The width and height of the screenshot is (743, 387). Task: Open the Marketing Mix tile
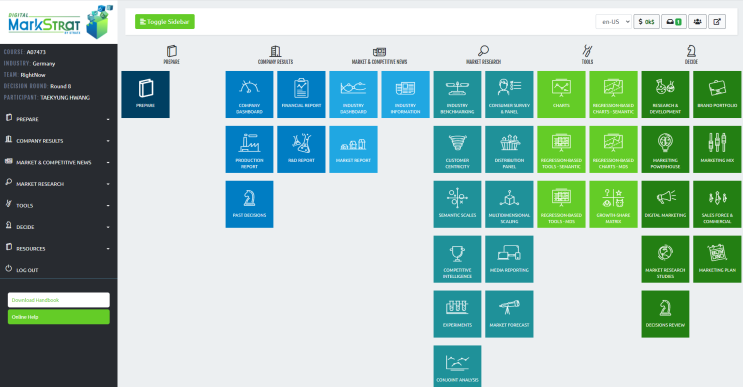(x=717, y=149)
